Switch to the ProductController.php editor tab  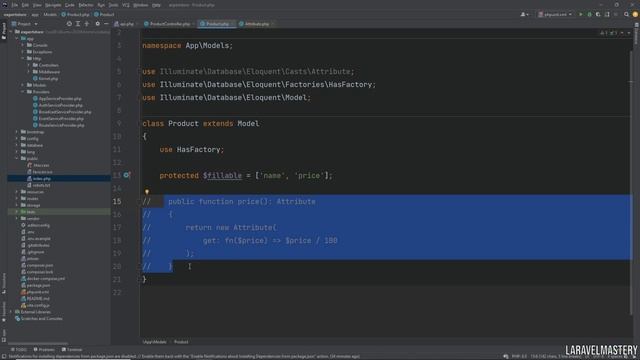(169, 24)
